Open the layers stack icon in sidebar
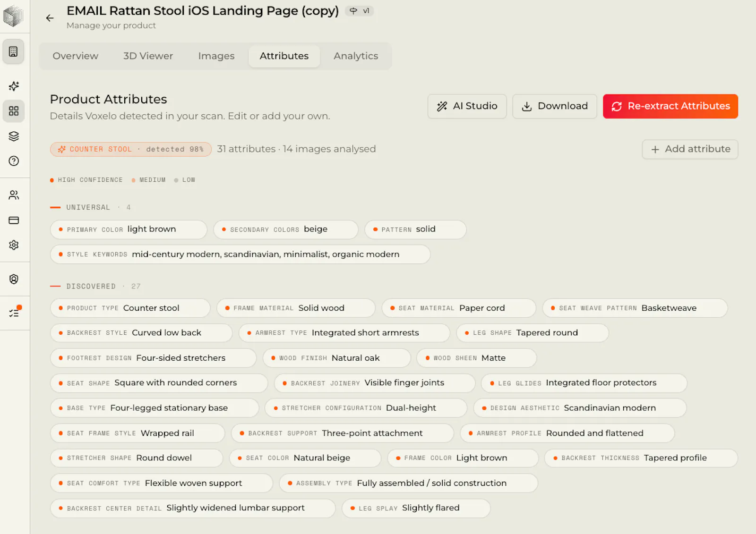 click(14, 136)
